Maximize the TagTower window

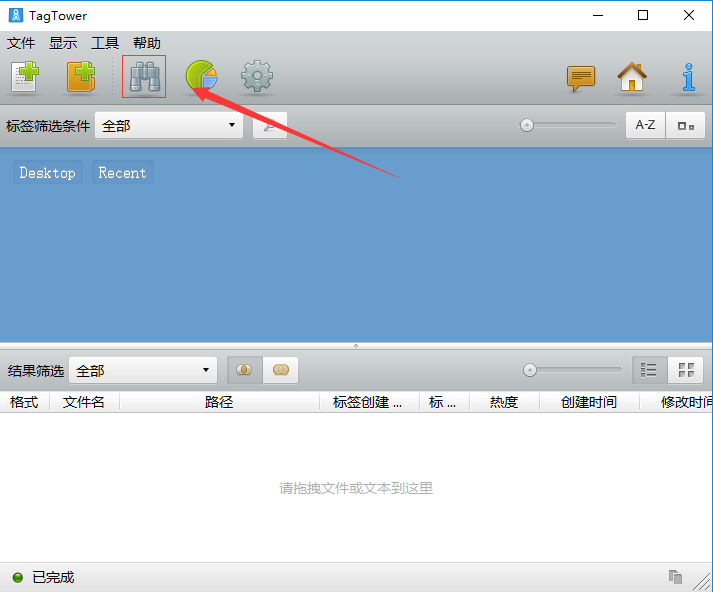643,15
